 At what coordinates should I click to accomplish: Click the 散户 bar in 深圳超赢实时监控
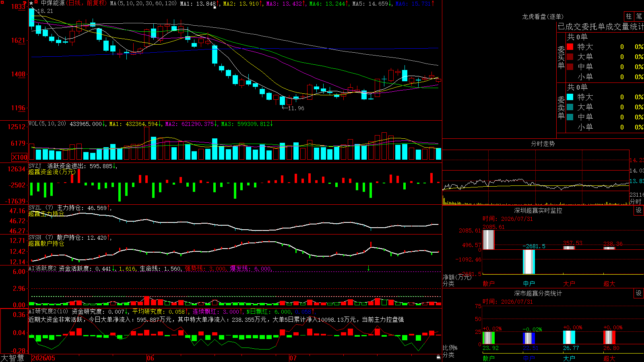point(489,240)
